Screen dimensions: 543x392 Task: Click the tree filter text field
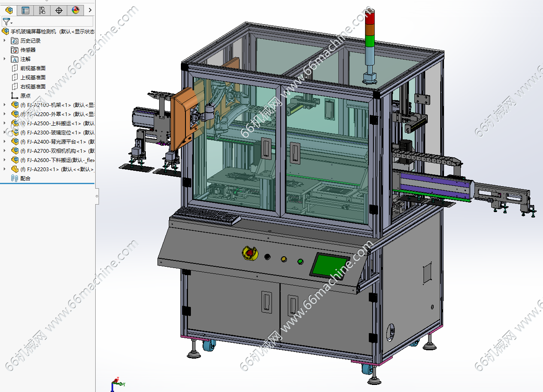pos(53,22)
